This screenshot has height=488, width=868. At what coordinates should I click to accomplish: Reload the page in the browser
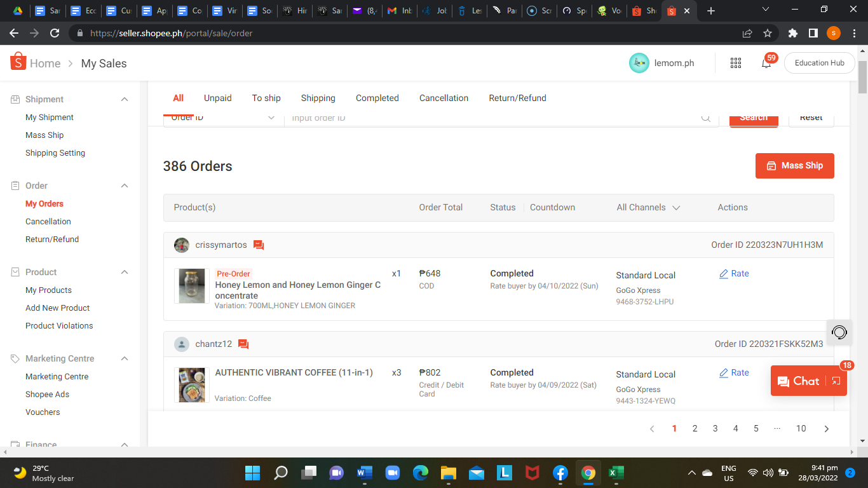(55, 33)
